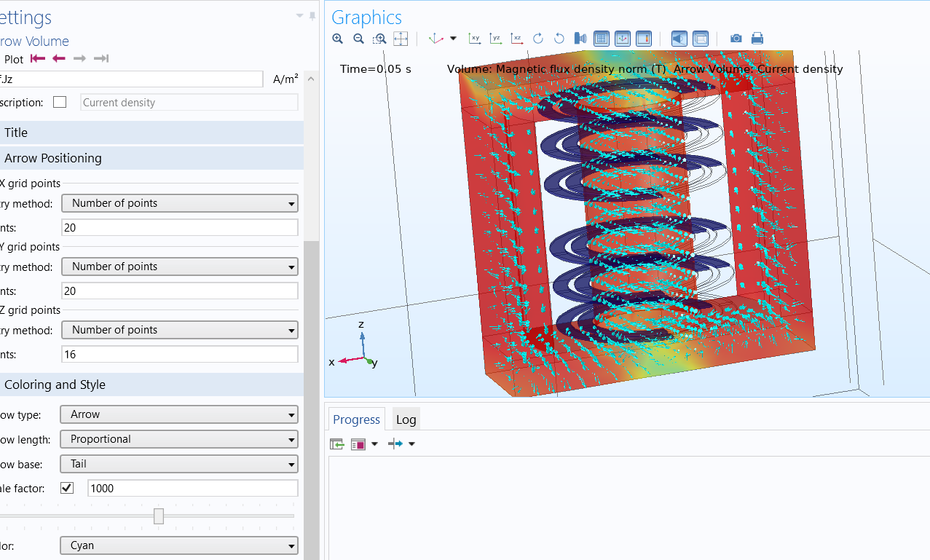Switch to the XY plane view
Viewport: 930px width, 560px height.
(475, 39)
